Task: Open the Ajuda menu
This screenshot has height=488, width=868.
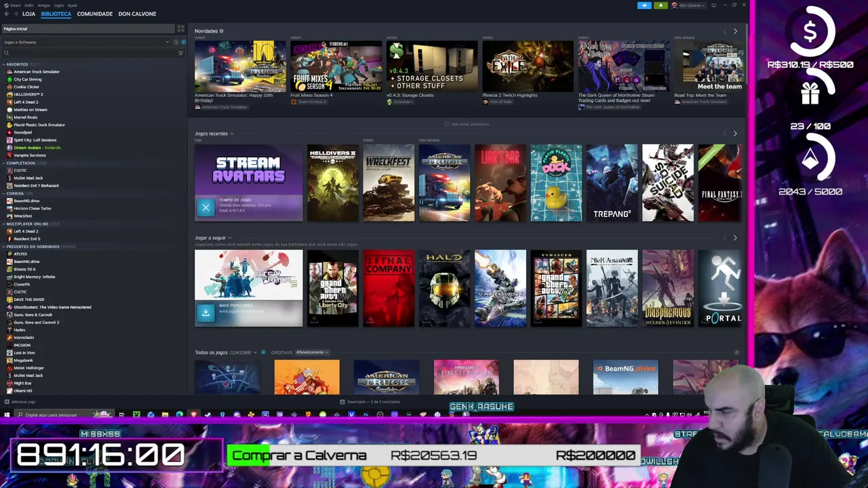Action: [72, 5]
